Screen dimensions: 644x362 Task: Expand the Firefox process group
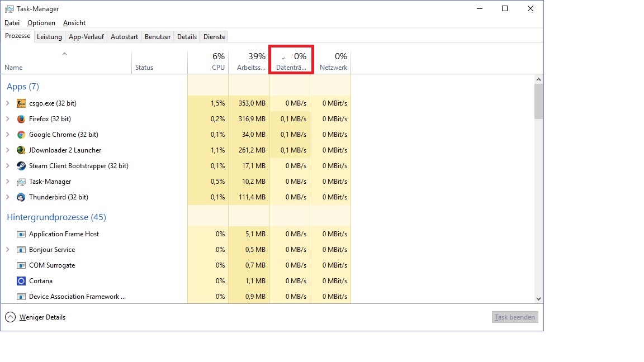pyautogui.click(x=7, y=119)
